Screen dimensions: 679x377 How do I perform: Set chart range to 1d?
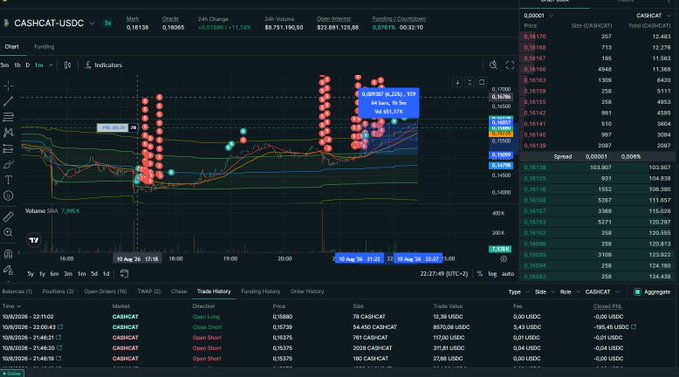106,274
